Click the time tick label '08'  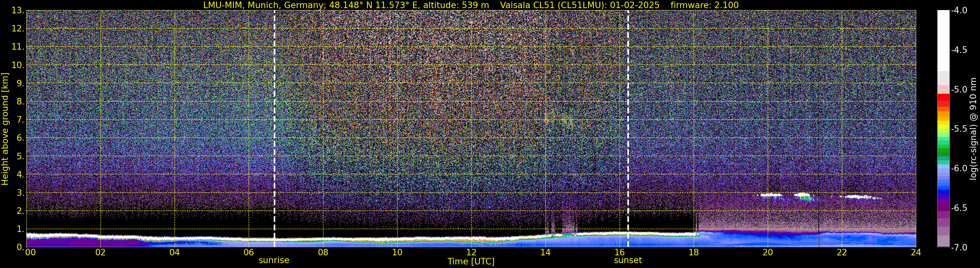[x=323, y=252]
